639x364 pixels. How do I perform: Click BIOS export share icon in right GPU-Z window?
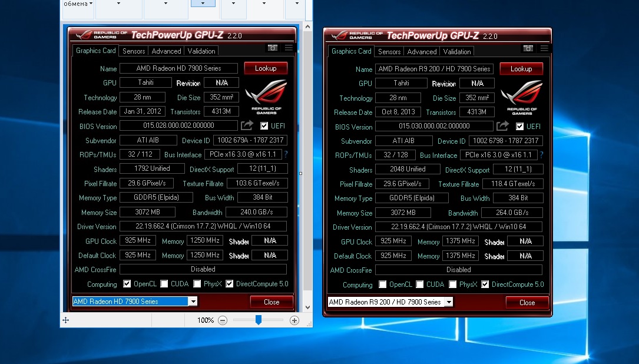tap(502, 125)
